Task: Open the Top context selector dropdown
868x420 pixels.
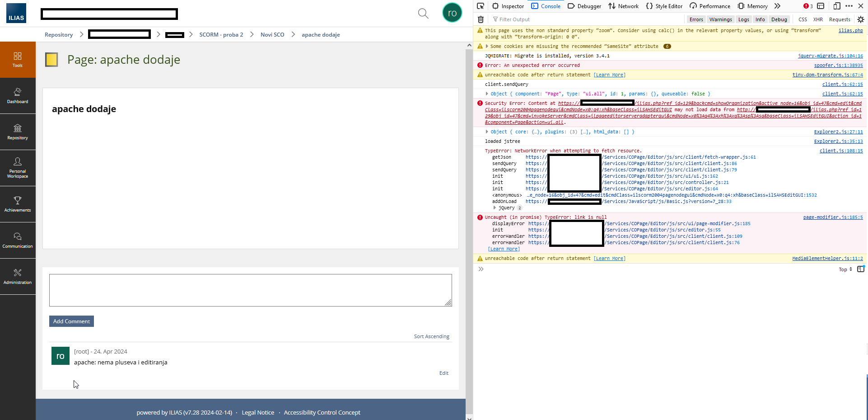Action: 845,269
